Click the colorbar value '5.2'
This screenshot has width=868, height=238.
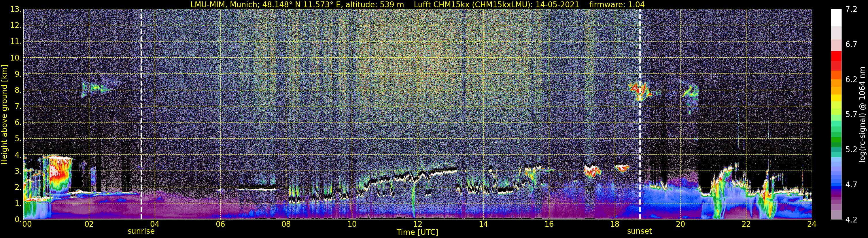click(x=852, y=150)
